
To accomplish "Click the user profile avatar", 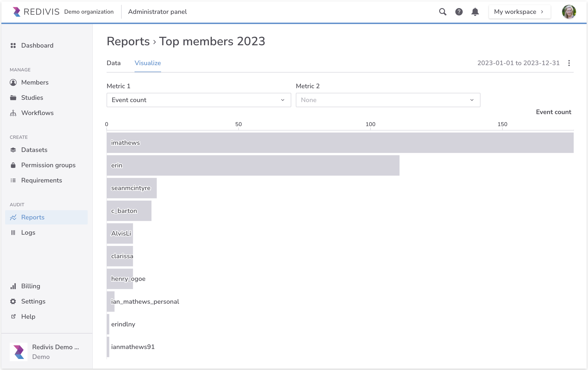I will tap(569, 12).
